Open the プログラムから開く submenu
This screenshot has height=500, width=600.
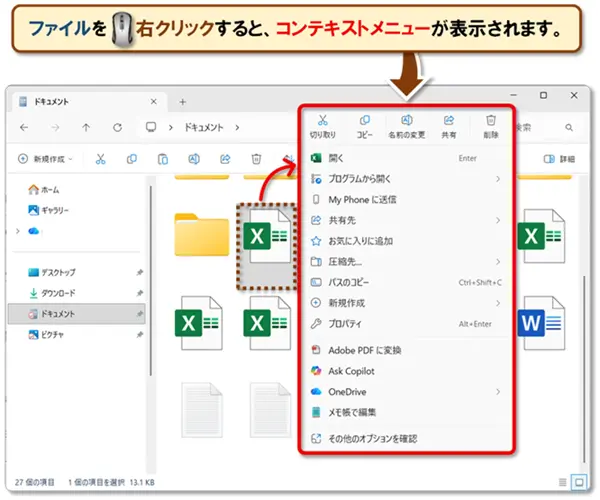[x=406, y=179]
